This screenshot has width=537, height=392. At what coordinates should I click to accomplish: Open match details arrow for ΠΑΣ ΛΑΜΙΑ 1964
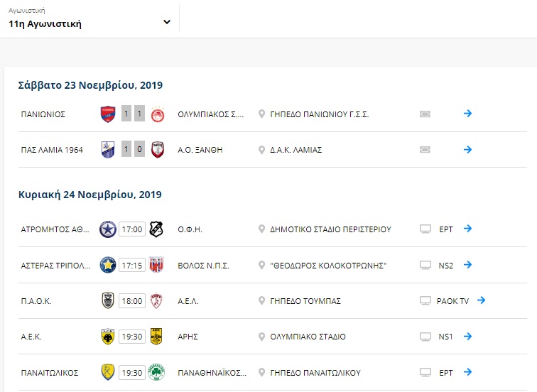pyautogui.click(x=467, y=149)
